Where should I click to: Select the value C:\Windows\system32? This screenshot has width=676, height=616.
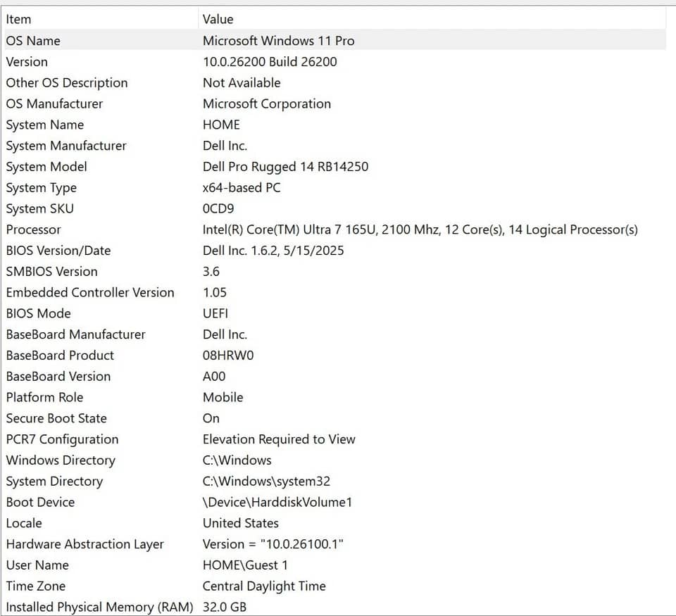266,481
